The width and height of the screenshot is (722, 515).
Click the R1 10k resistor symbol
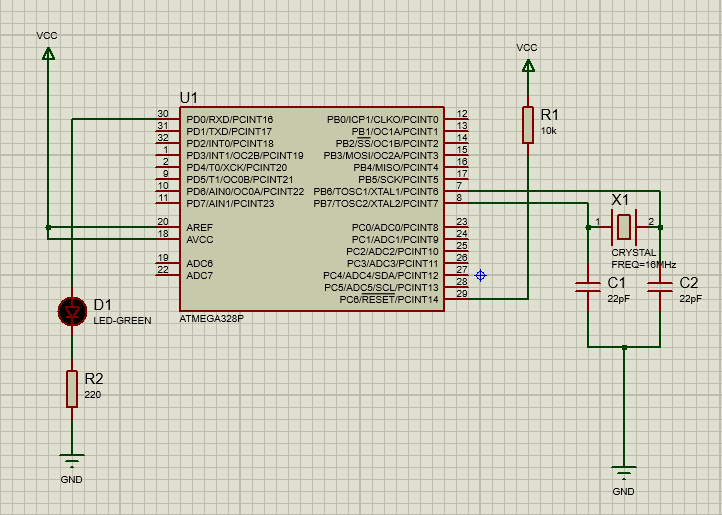tap(527, 125)
